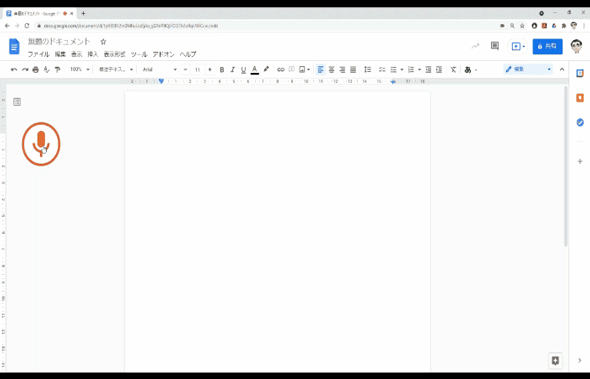Toggle italic formatting

233,70
